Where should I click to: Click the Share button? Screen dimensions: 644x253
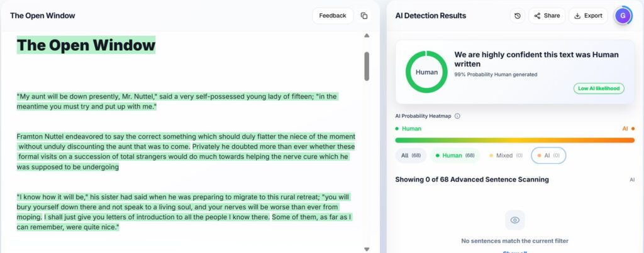(547, 16)
